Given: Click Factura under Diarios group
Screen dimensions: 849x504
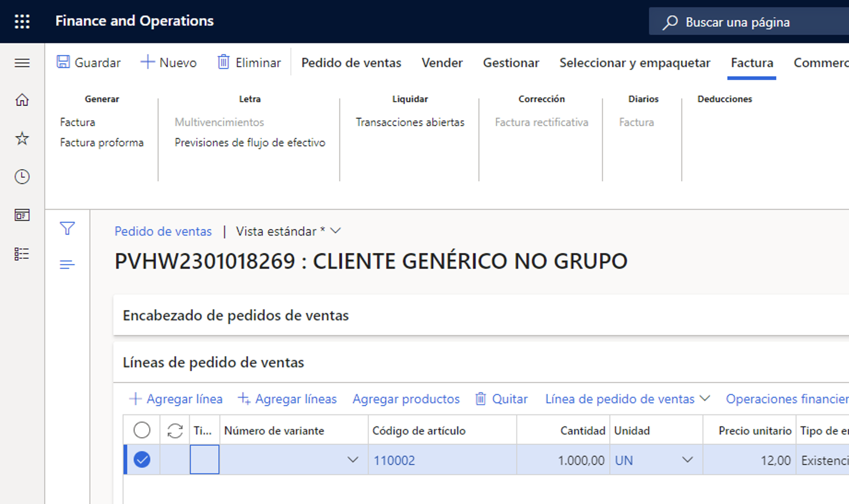Looking at the screenshot, I should click(637, 122).
